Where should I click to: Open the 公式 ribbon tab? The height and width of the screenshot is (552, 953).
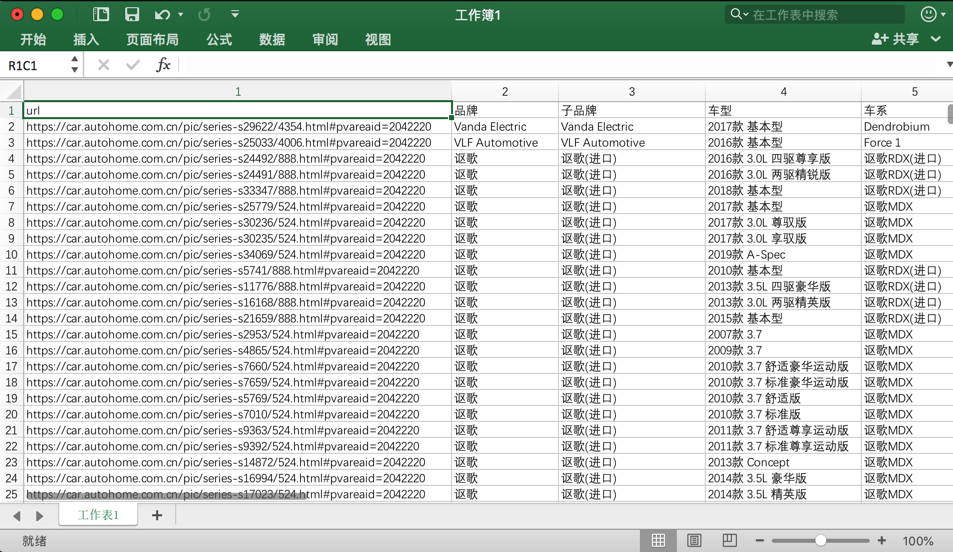219,40
